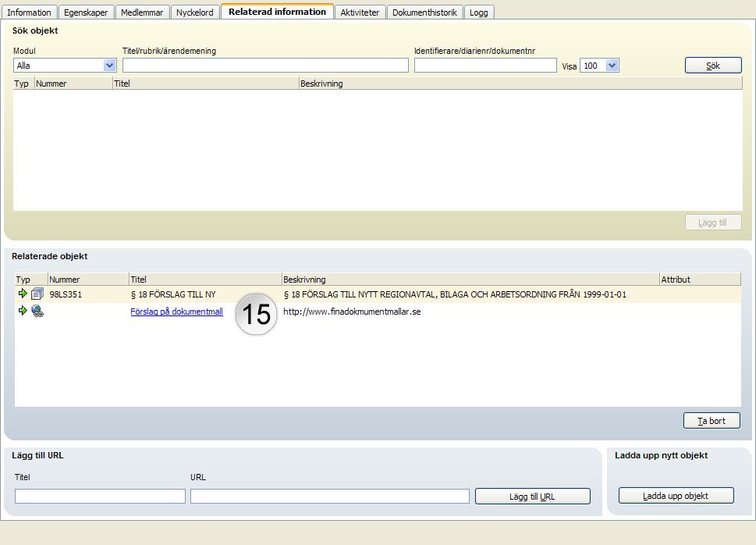This screenshot has width=756, height=545.
Task: Click the Attribut column header
Action: [700, 280]
